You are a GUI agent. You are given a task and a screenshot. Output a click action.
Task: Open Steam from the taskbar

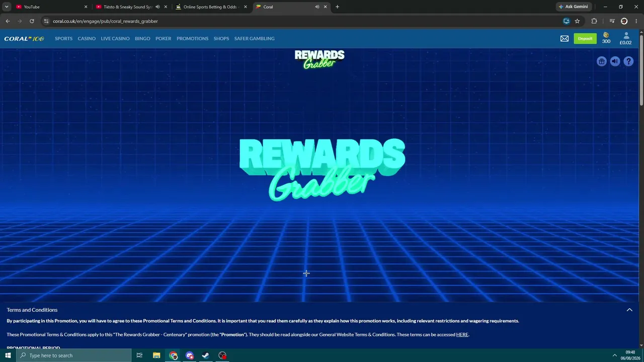tap(206, 355)
